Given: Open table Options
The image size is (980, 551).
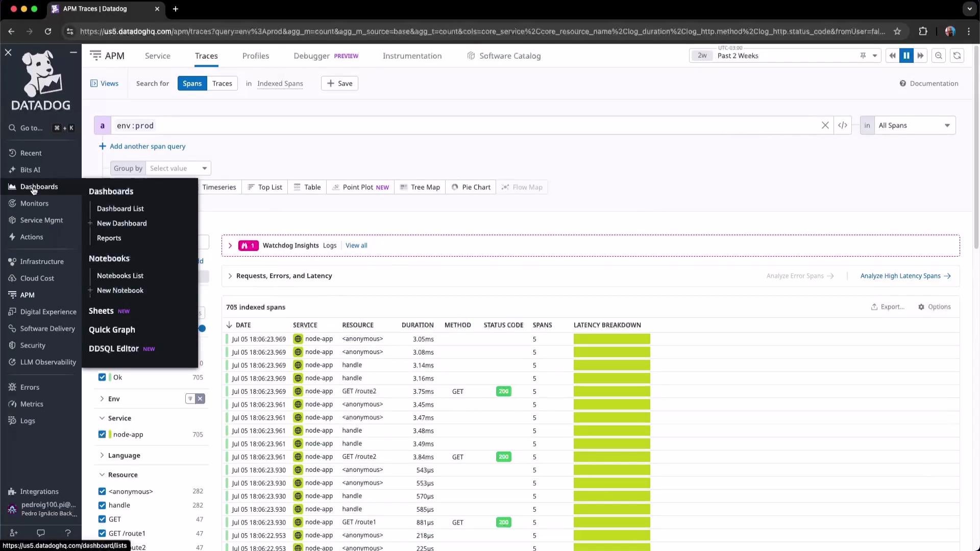Looking at the screenshot, I should (x=935, y=307).
